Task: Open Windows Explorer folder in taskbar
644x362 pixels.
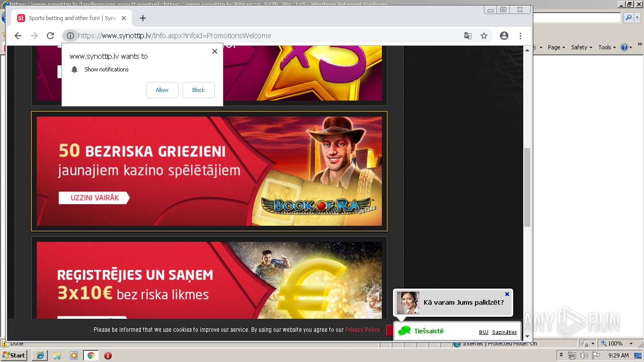Action: click(x=57, y=355)
